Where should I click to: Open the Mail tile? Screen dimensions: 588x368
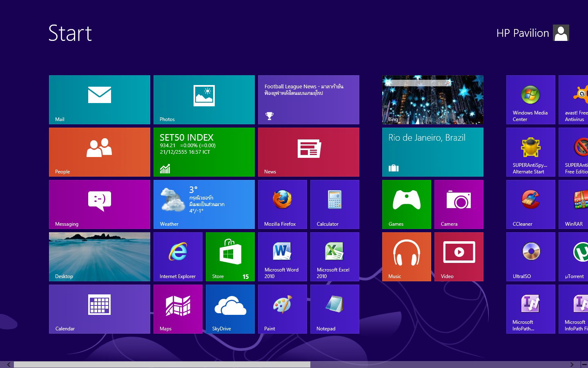(100, 100)
